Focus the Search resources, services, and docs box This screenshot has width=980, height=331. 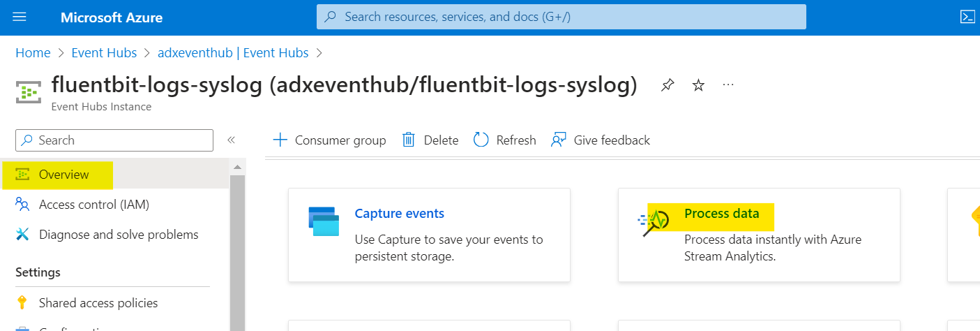(561, 17)
